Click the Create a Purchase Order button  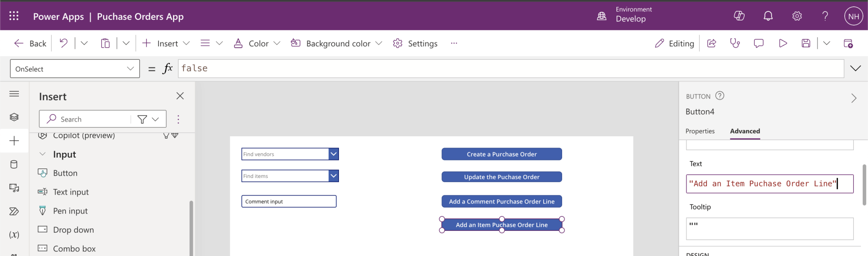502,154
